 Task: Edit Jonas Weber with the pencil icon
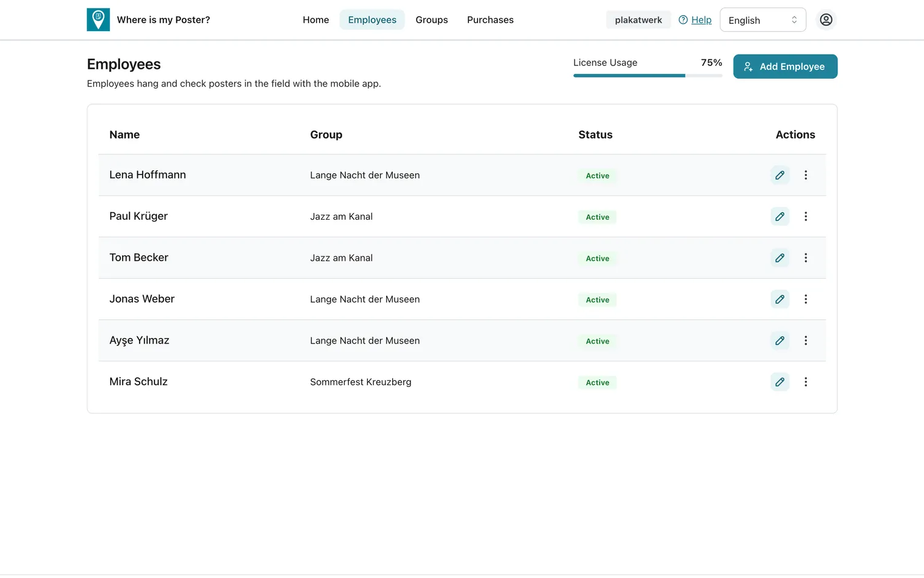[779, 299]
